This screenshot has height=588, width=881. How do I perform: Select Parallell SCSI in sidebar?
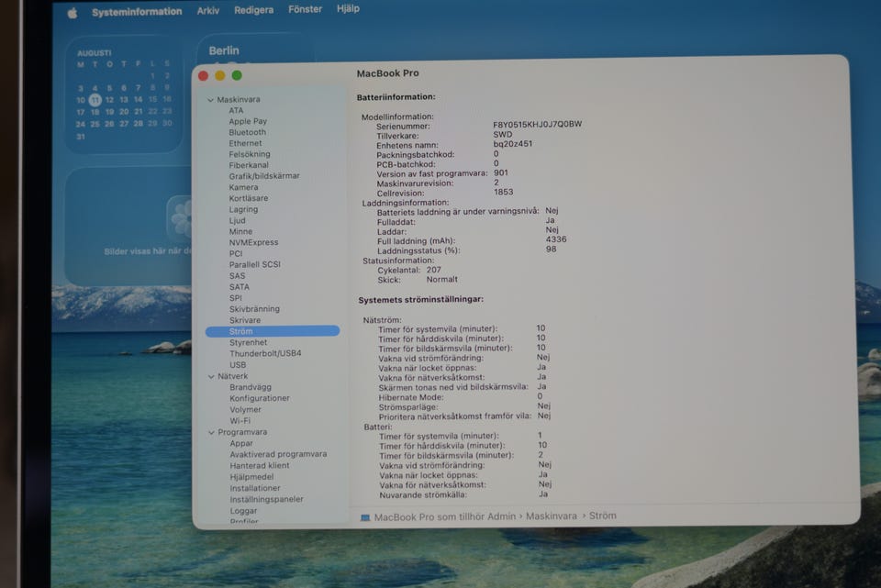click(x=254, y=264)
